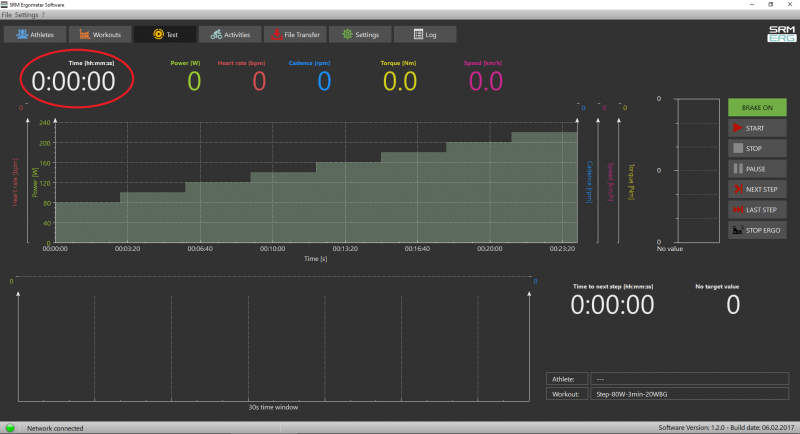Go to the Activities tab
The height and width of the screenshot is (434, 800).
[229, 34]
